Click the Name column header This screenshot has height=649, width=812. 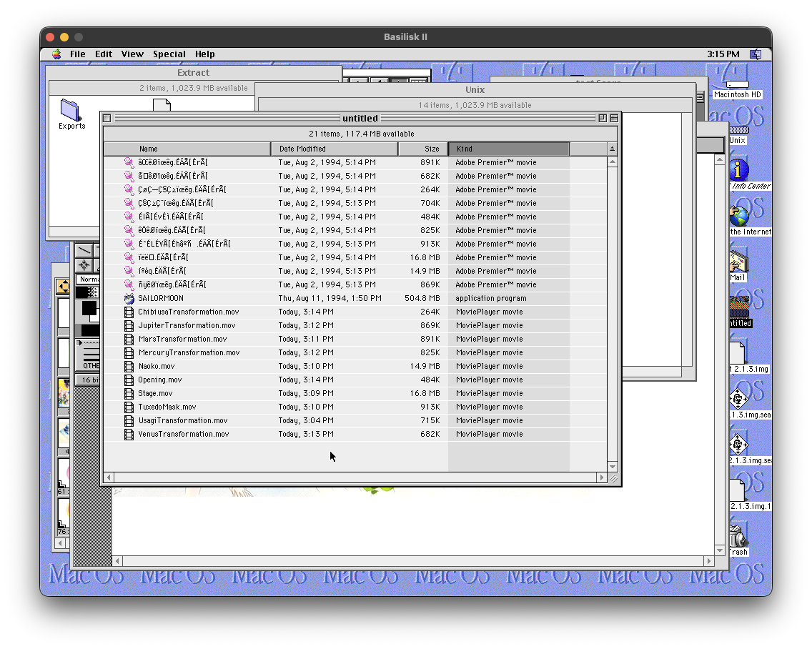point(187,149)
